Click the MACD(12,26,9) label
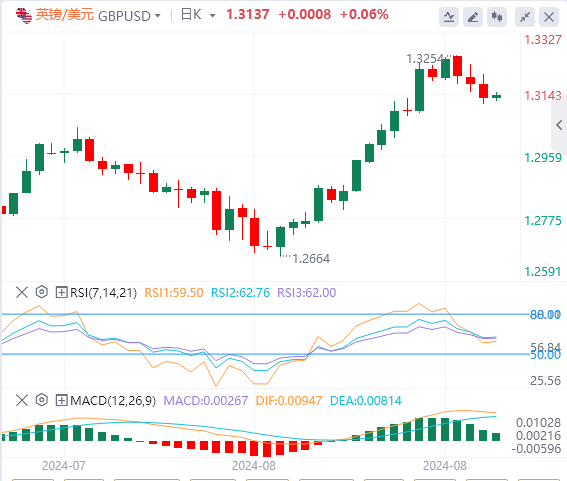The width and height of the screenshot is (567, 481). coord(113,401)
